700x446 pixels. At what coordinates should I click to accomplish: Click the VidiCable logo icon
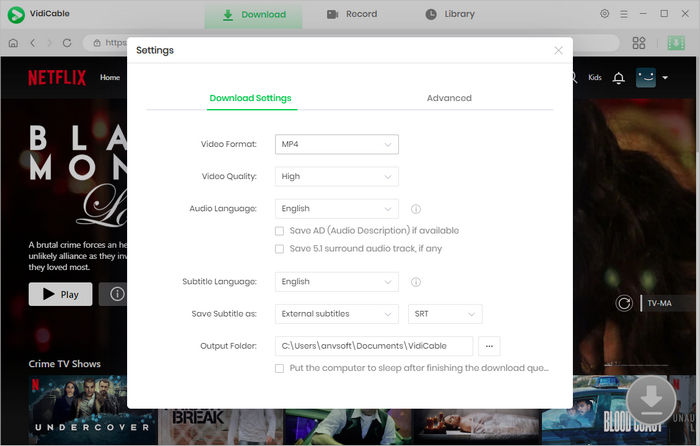tap(16, 15)
